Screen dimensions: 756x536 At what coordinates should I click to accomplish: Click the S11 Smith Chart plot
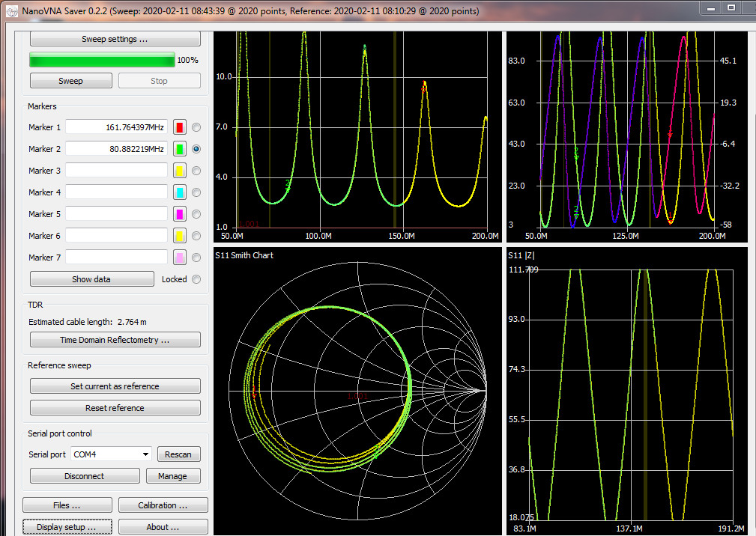[x=357, y=391]
